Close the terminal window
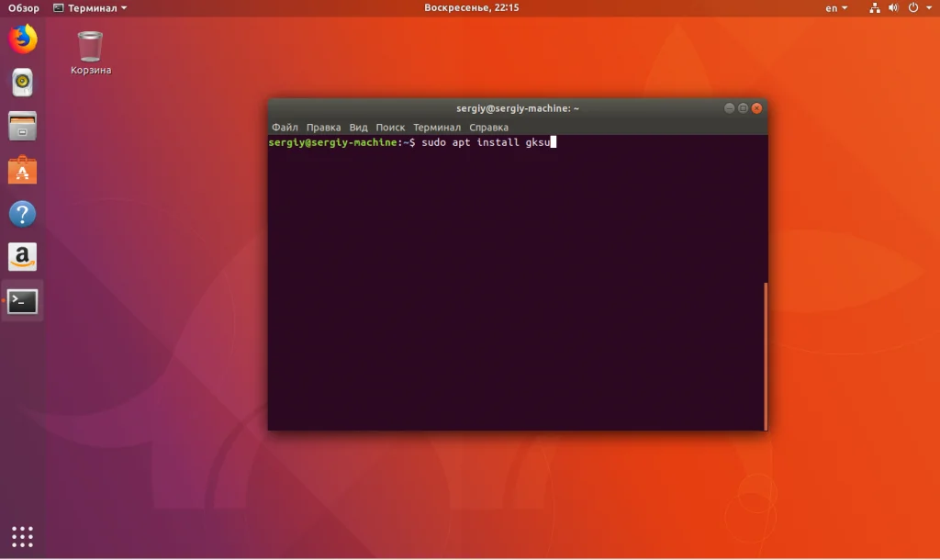The height and width of the screenshot is (560, 940). point(756,108)
